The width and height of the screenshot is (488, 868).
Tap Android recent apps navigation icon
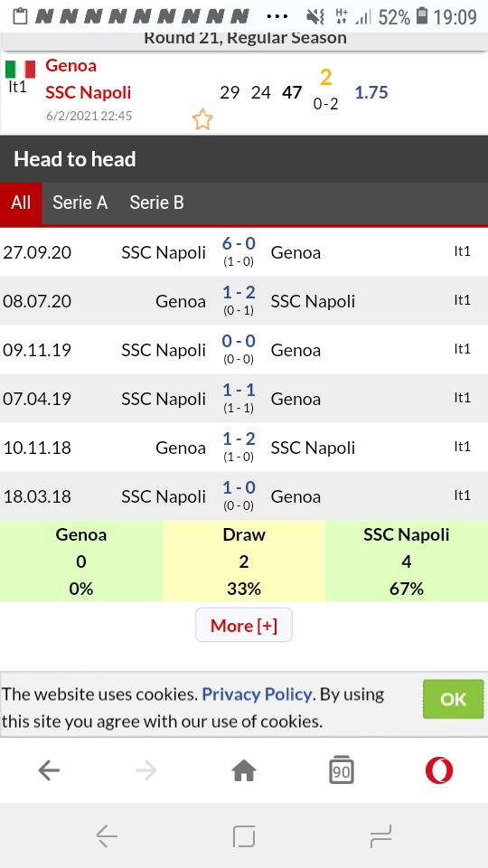[x=380, y=835]
